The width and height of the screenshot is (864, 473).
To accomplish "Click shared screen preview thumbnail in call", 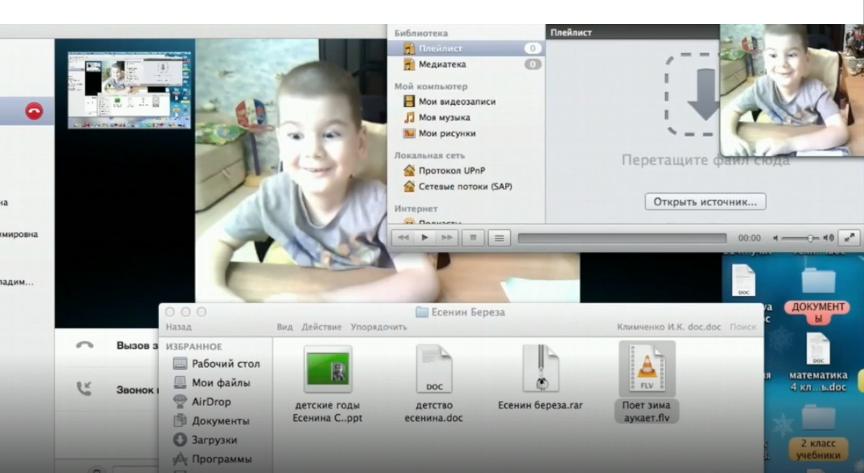I will coord(129,90).
